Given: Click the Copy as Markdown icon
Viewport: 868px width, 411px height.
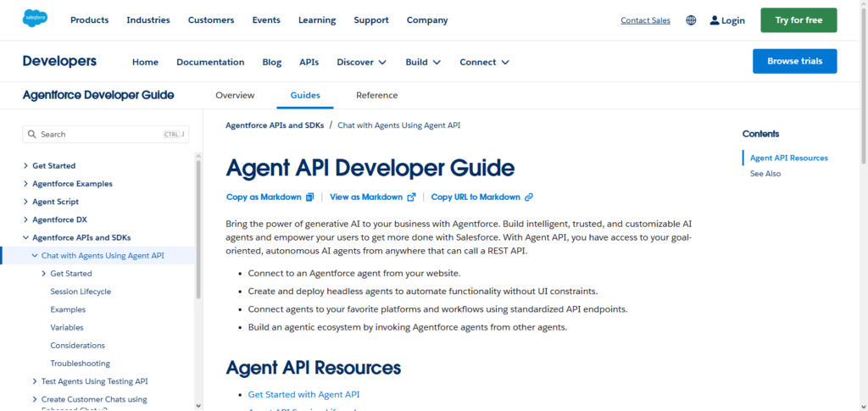Looking at the screenshot, I should (x=310, y=197).
